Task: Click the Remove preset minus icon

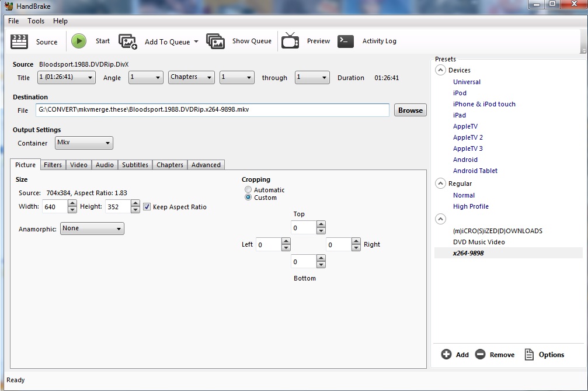Action: coord(480,354)
